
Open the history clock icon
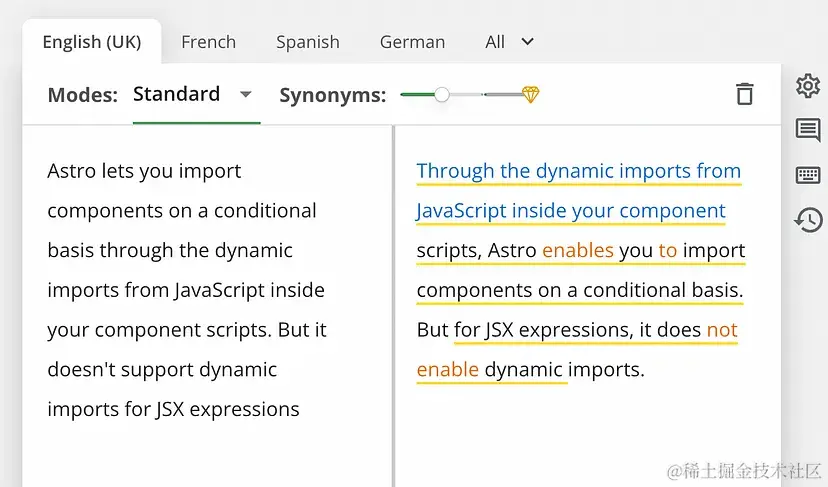807,219
